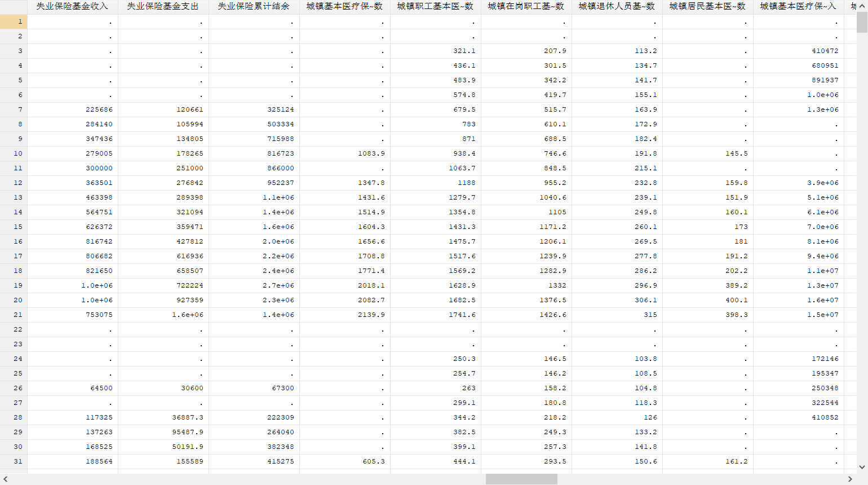Click the horizontal scrollbar thumb
This screenshot has width=868, height=485.
click(521, 479)
